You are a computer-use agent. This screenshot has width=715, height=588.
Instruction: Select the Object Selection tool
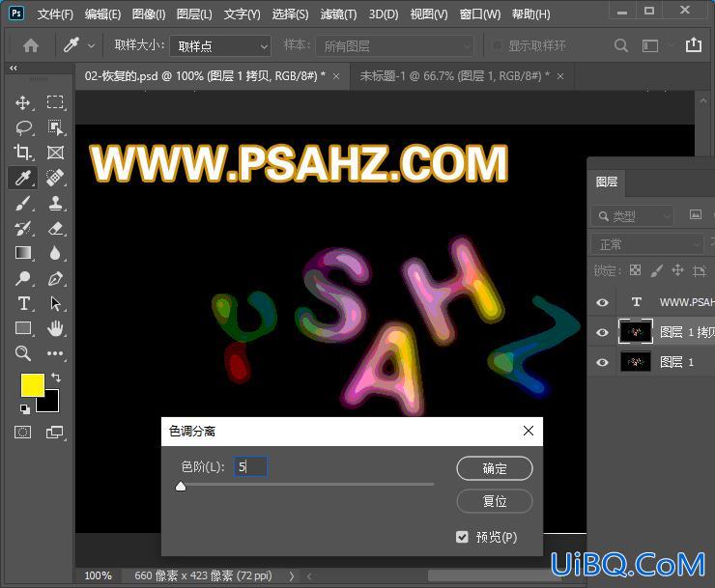click(55, 127)
